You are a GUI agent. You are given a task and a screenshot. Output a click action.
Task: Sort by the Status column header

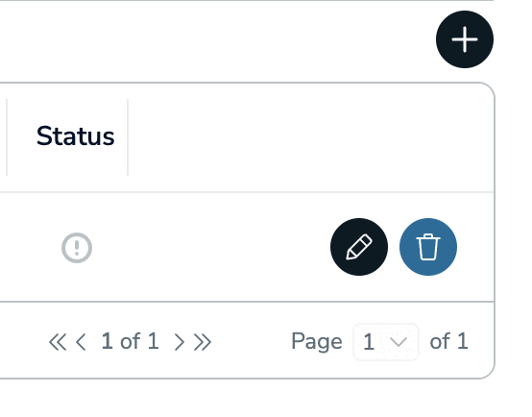click(75, 136)
